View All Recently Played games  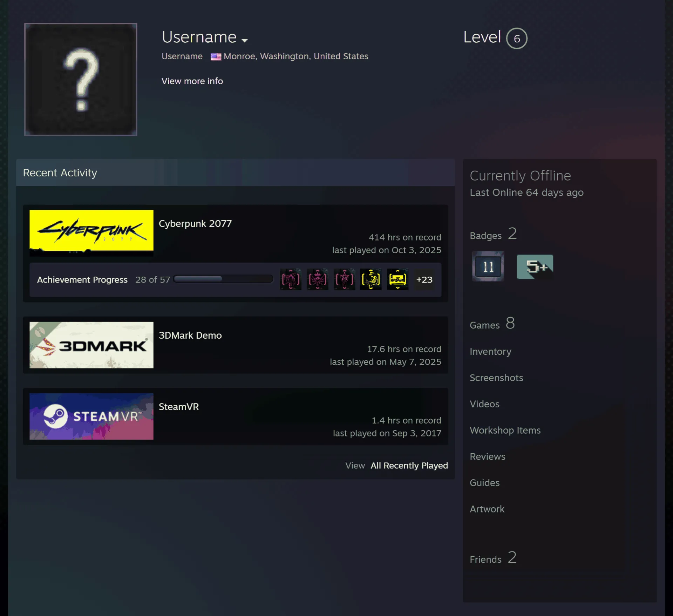(409, 466)
